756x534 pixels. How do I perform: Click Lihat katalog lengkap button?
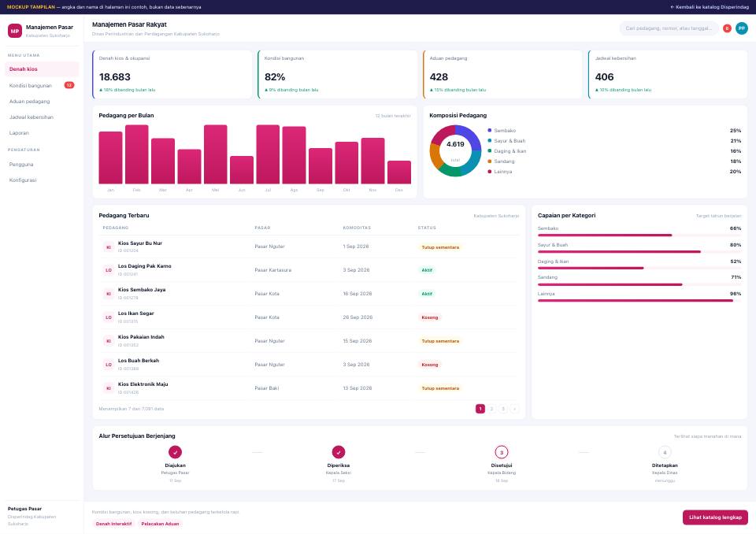[715, 517]
